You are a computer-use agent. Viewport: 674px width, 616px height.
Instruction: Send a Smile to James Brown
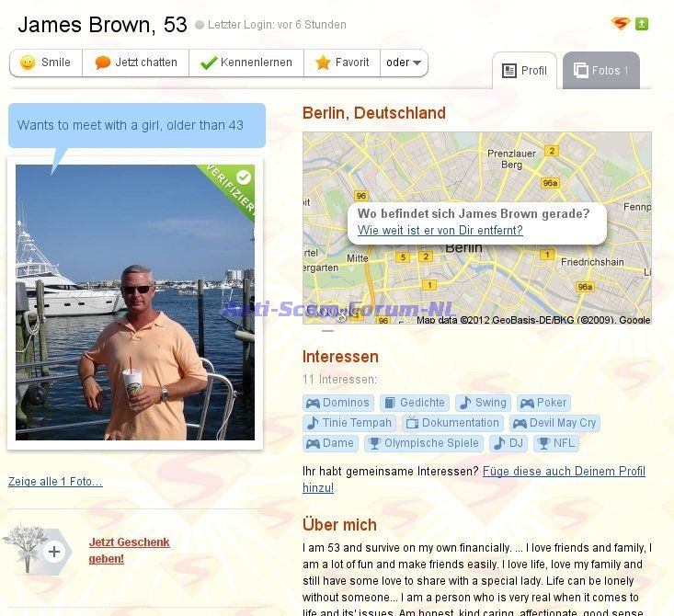46,63
